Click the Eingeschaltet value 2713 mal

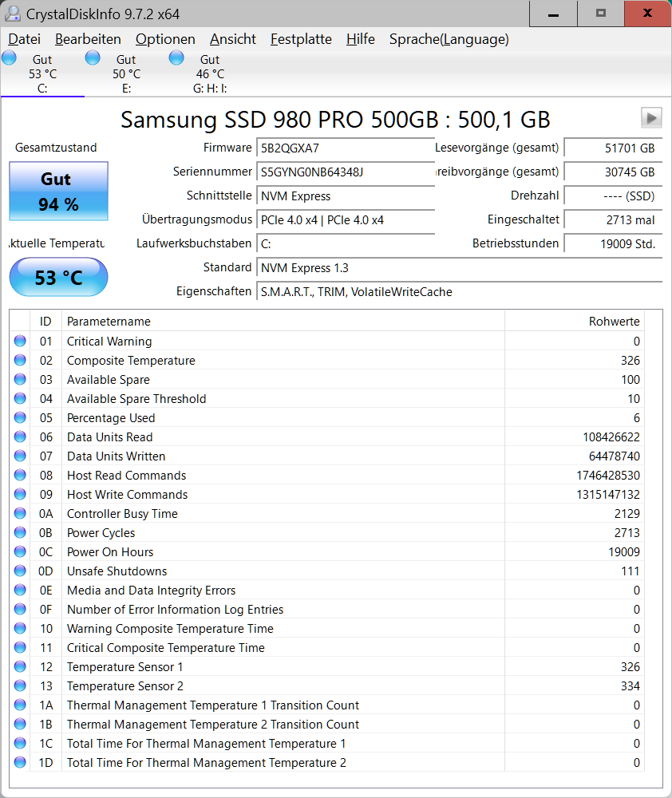613,220
